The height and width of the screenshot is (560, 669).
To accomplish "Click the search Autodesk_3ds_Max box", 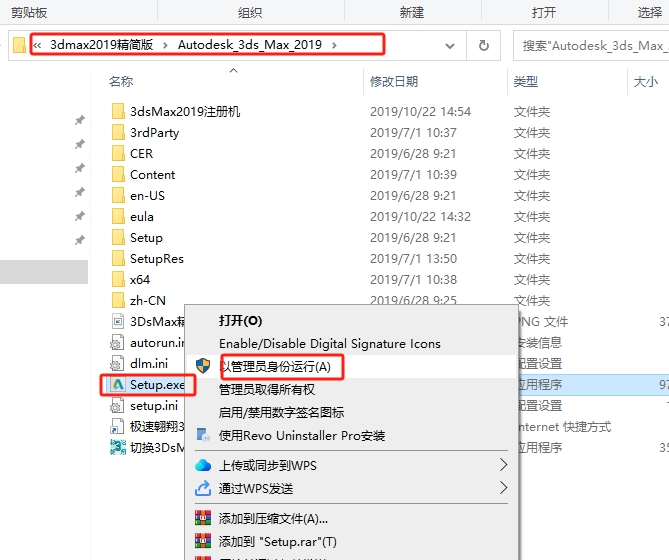I will coord(591,45).
